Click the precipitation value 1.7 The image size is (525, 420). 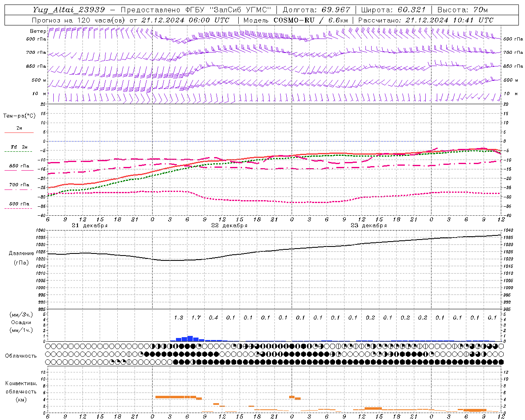196,317
